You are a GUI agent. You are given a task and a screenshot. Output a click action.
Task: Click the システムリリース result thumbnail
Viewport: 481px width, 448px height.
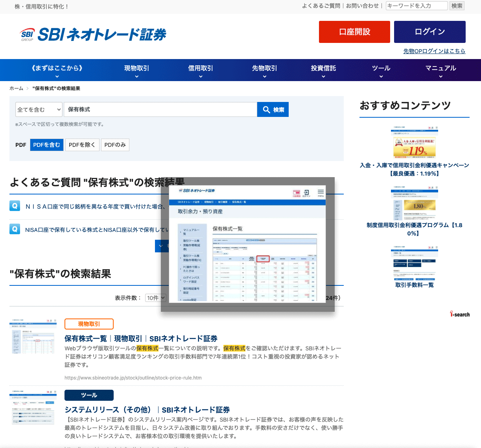(33, 407)
